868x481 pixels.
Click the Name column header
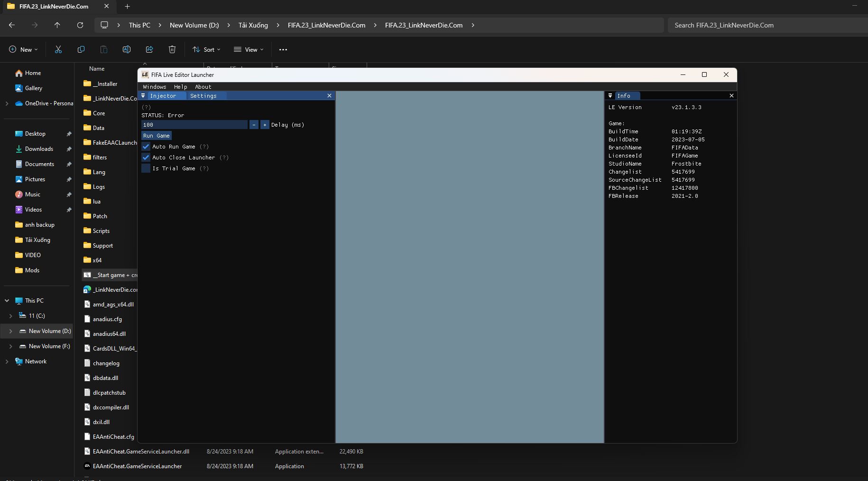click(97, 69)
